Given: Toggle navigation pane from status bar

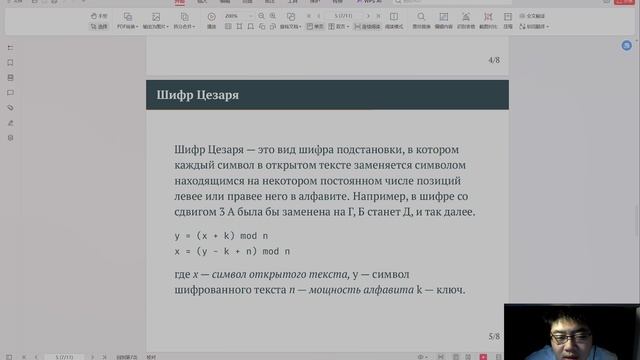Looking at the screenshot, I should 9,357.
